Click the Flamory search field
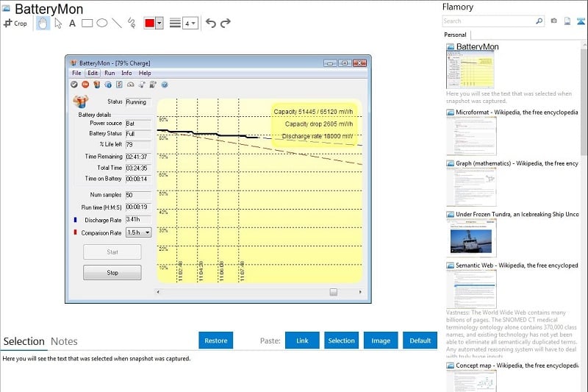The height and width of the screenshot is (392, 588). tap(488, 21)
